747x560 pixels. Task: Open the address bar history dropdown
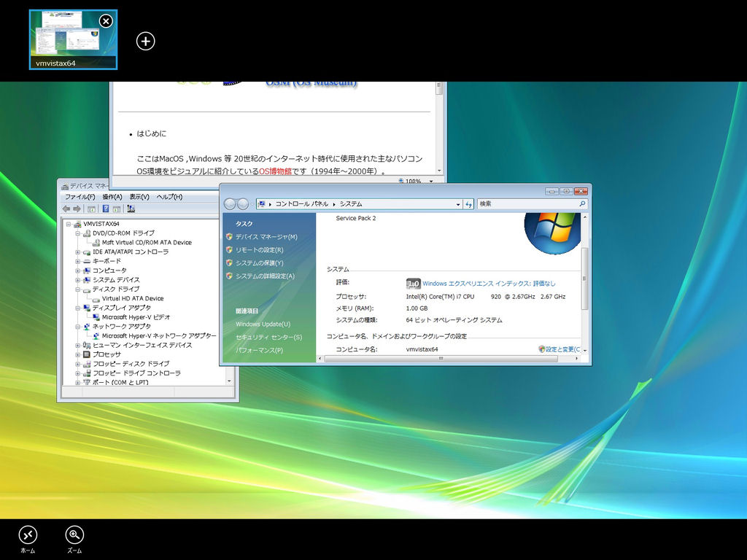point(458,204)
